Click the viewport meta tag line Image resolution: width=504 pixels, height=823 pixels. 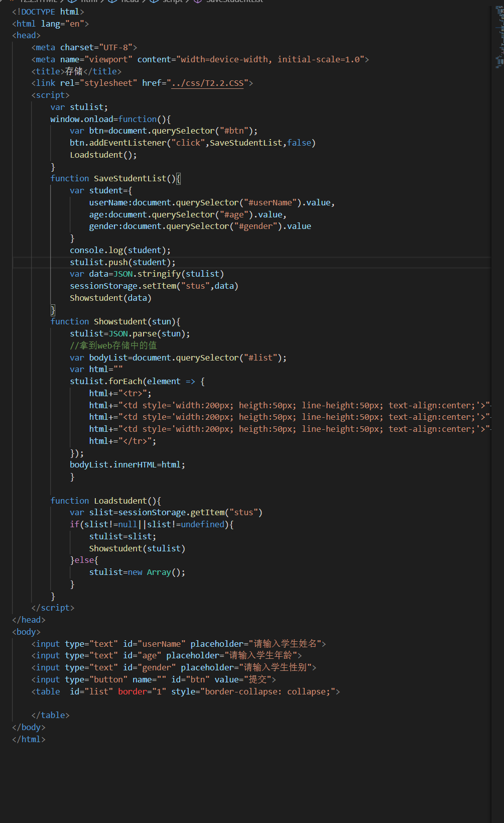pyautogui.click(x=200, y=59)
